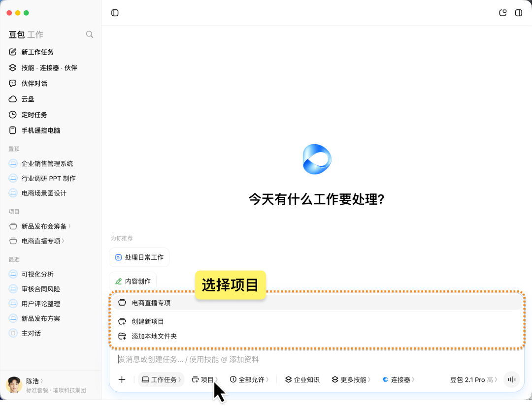Click the 豆包 logo in center
Viewport: 532px width, 406px height.
pos(317,159)
